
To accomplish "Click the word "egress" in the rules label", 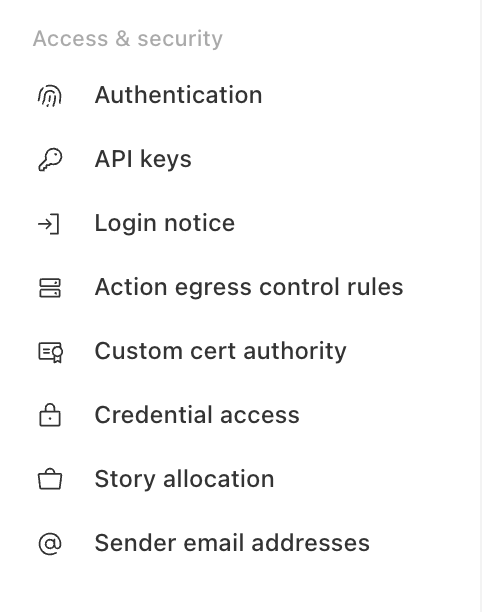I will click(214, 289).
